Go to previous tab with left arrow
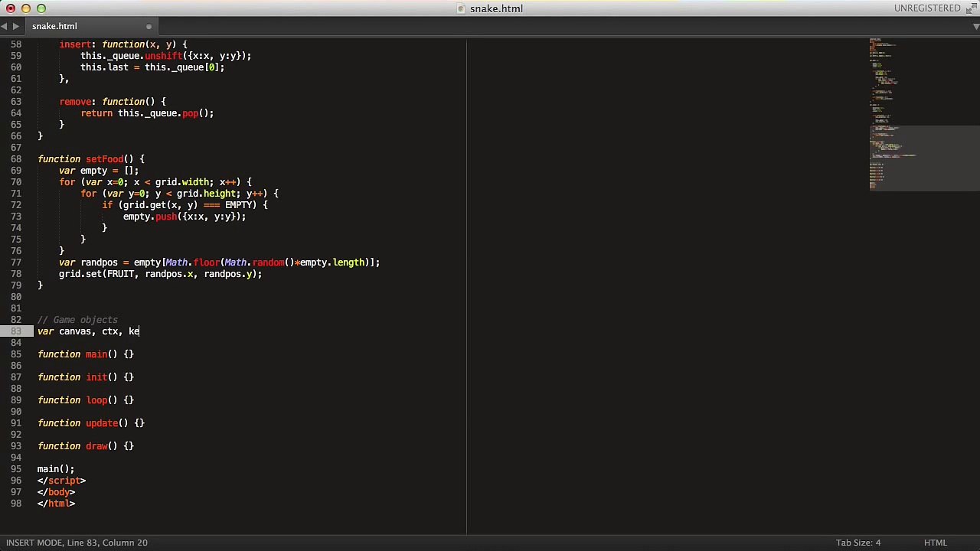980x551 pixels. click(5, 27)
